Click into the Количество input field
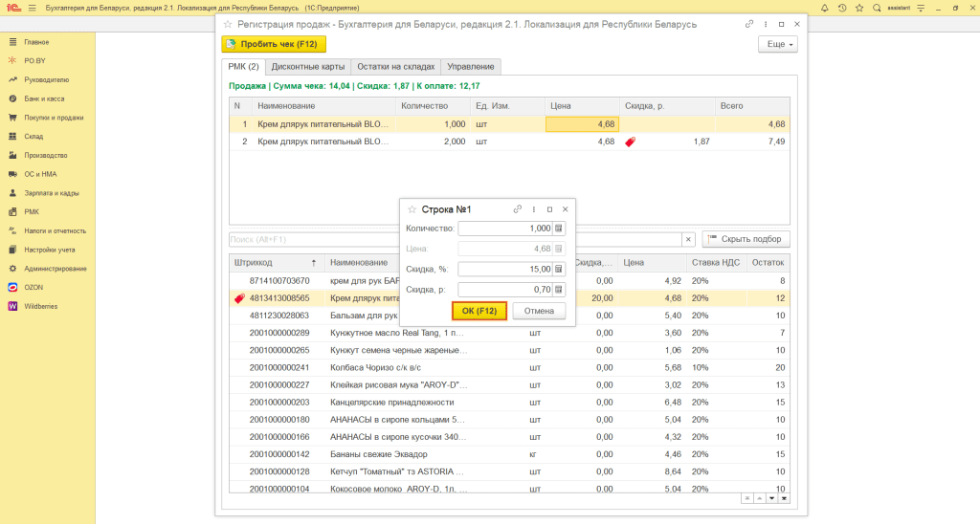 click(505, 229)
